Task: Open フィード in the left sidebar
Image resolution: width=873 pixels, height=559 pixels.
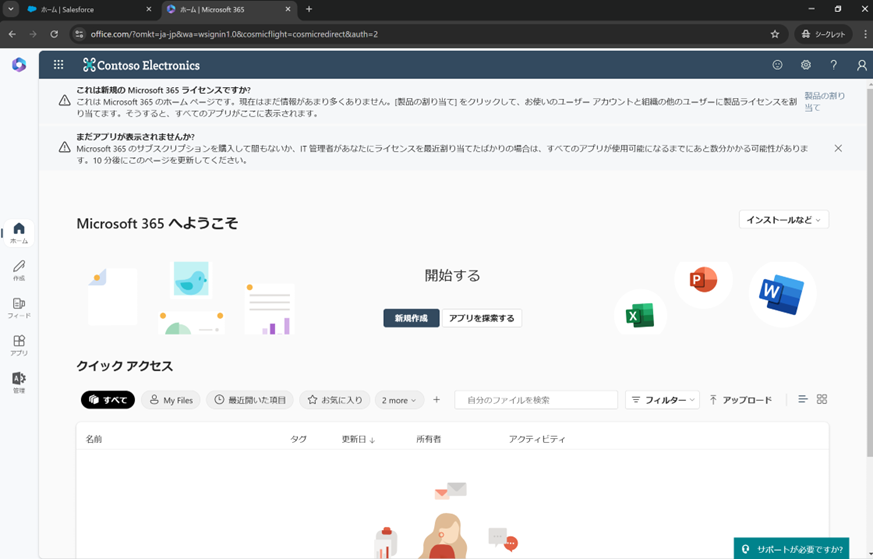Action: 19,307
